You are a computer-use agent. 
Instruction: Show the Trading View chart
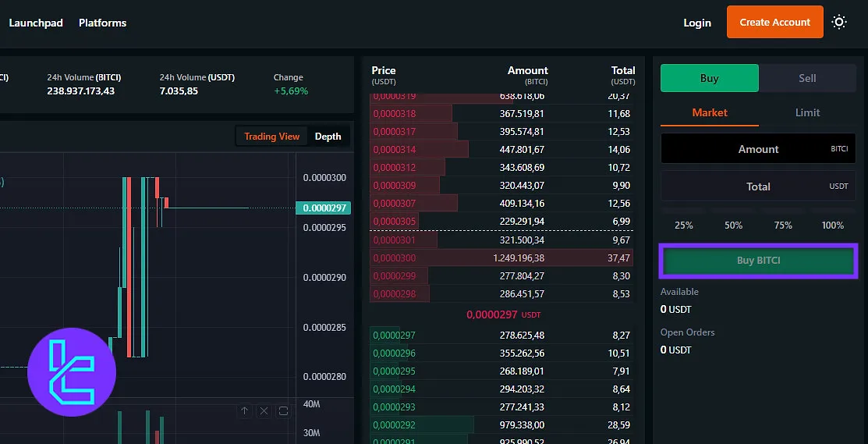271,137
